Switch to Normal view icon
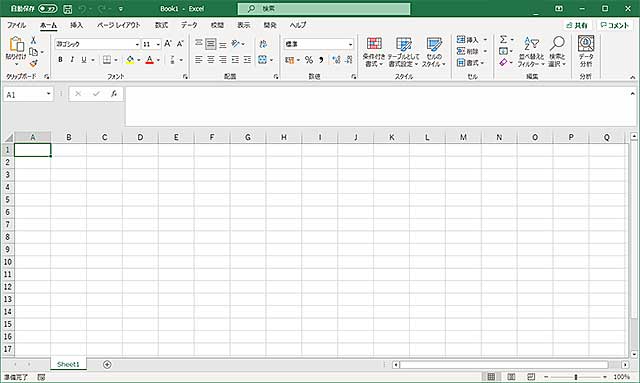The image size is (640, 383). 491,376
